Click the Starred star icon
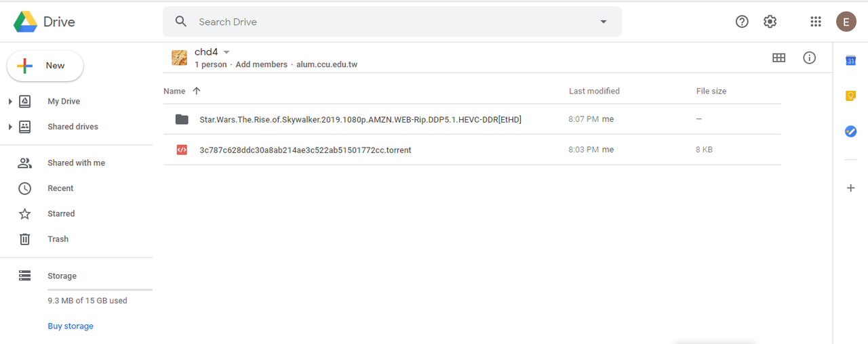Viewport: 868px width, 344px height. [x=25, y=214]
